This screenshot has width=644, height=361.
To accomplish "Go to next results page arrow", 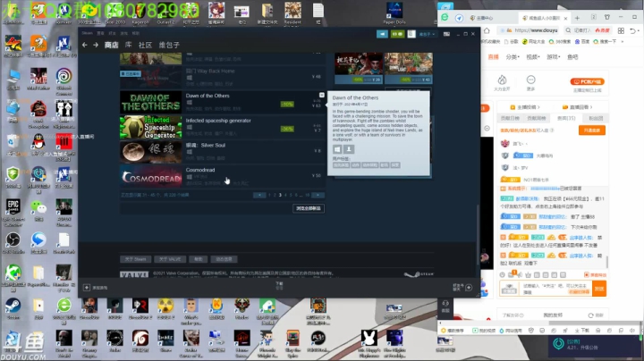I will pyautogui.click(x=318, y=195).
